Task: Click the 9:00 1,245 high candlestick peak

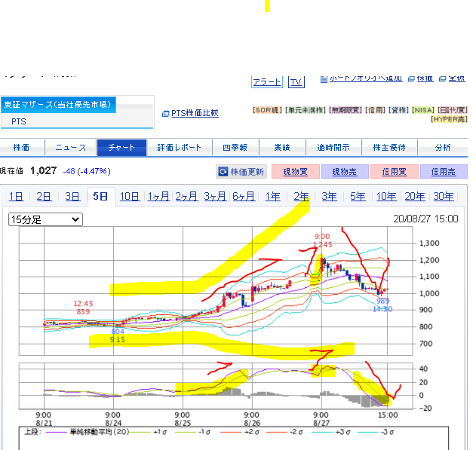Action: tap(322, 259)
